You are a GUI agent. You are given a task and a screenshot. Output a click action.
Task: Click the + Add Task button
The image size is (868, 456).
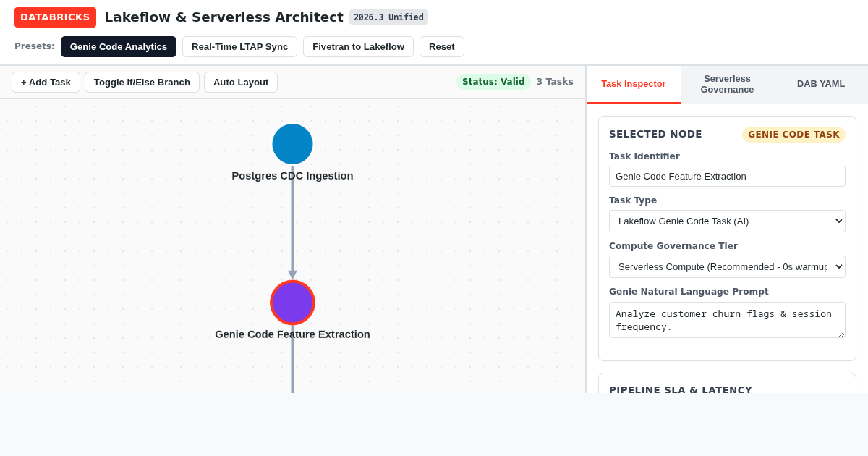point(46,82)
